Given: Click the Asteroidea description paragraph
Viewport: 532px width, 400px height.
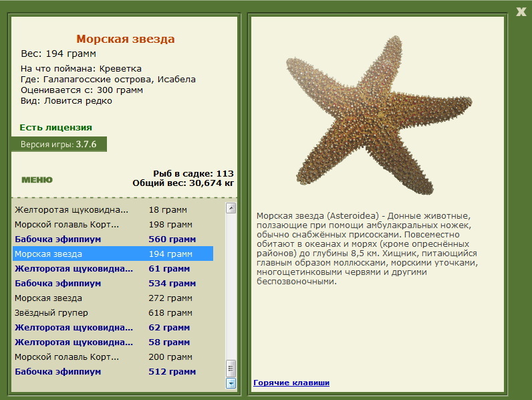Looking at the screenshot, I should [367, 249].
